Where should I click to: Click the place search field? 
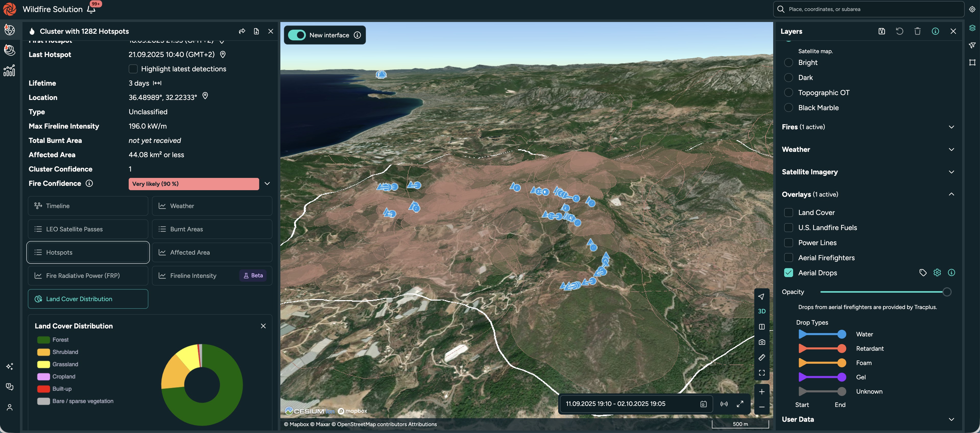[x=867, y=9]
